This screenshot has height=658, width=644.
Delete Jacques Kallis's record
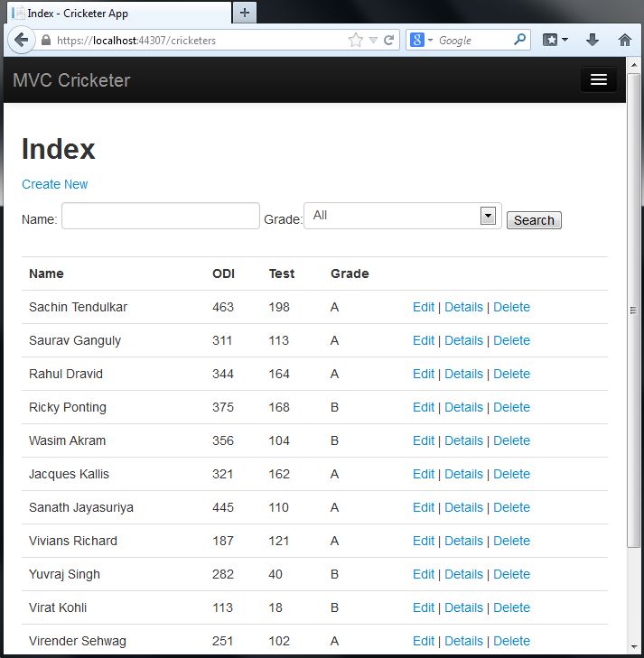pos(511,474)
